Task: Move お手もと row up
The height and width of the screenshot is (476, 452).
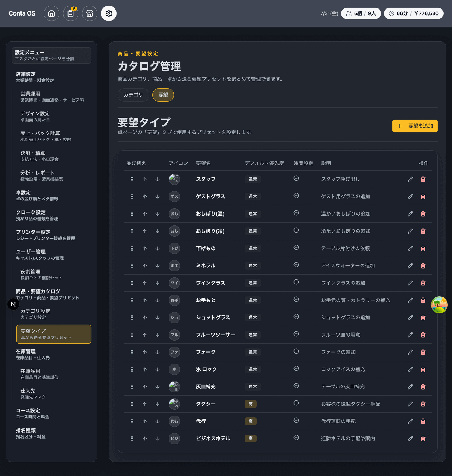Action: tap(145, 300)
